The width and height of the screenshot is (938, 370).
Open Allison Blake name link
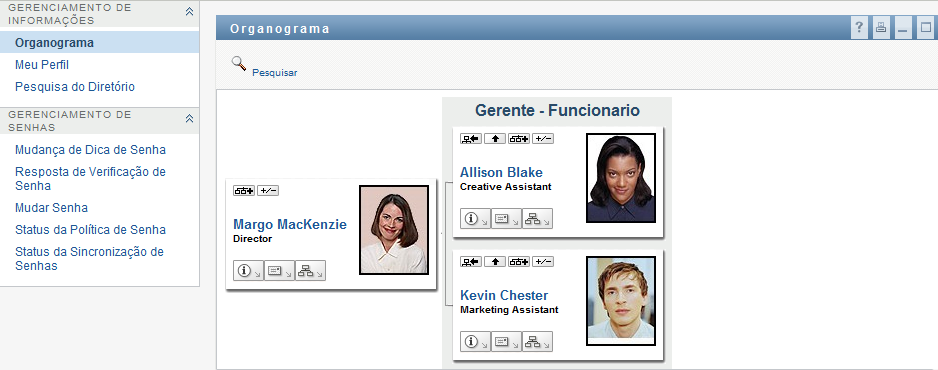501,173
